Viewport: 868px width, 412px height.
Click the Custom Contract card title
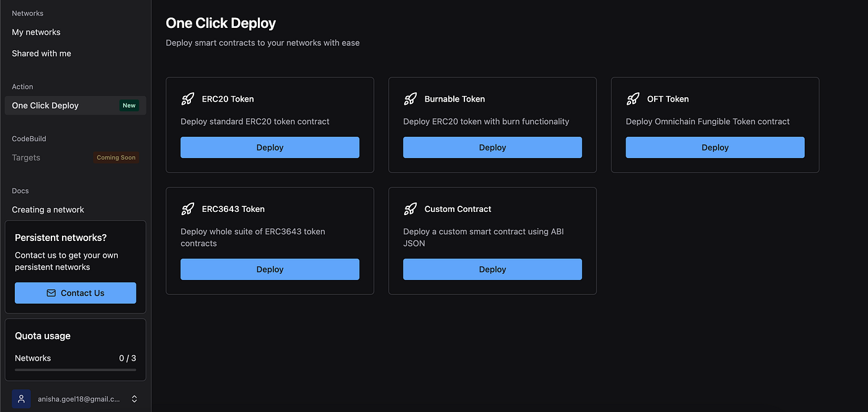coord(458,209)
